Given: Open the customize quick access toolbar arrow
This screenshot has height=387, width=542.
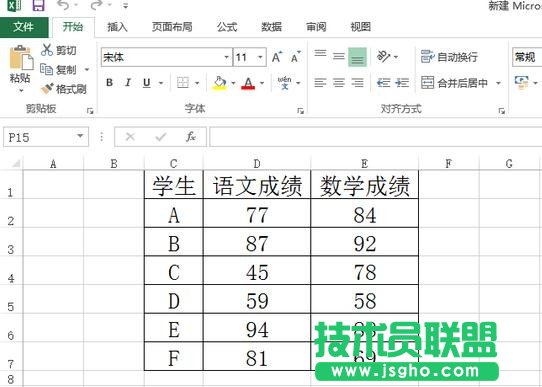Looking at the screenshot, I should pos(125,6).
